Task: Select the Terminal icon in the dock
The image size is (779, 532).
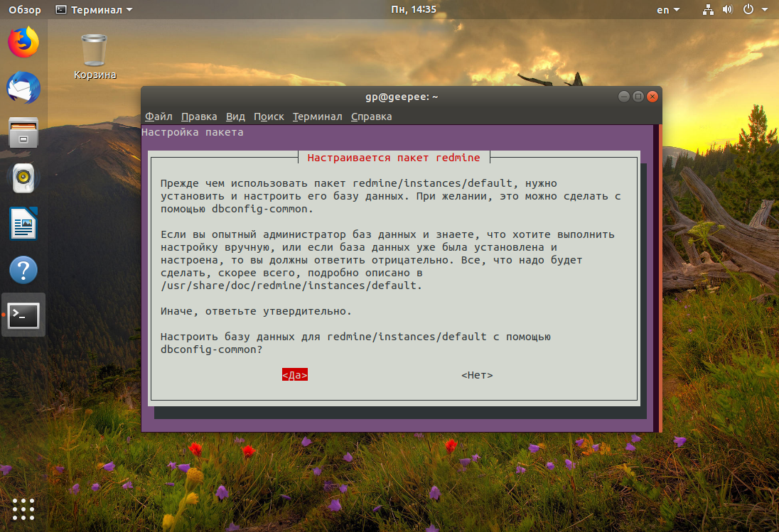Action: (23, 315)
